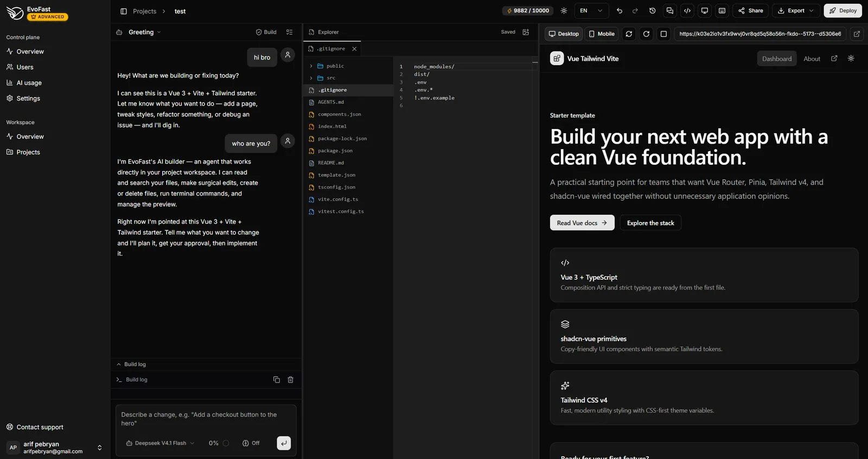The height and width of the screenshot is (459, 868).
Task: Click the Read Vue docs button
Action: 582,223
